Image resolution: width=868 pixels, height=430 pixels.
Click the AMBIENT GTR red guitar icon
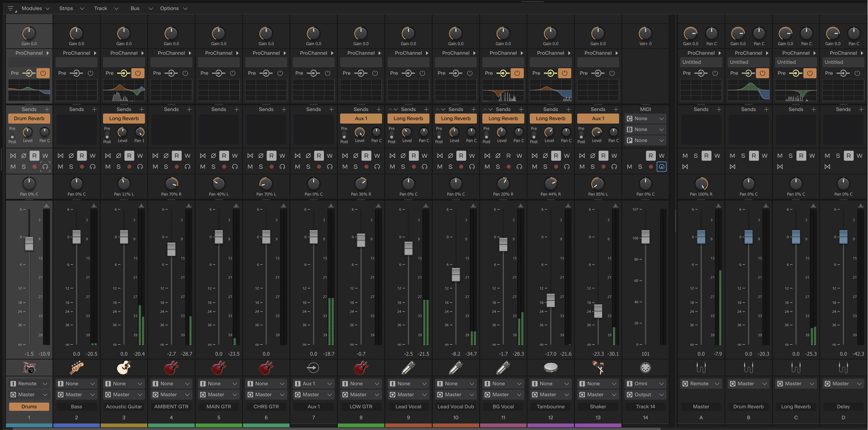tap(171, 368)
